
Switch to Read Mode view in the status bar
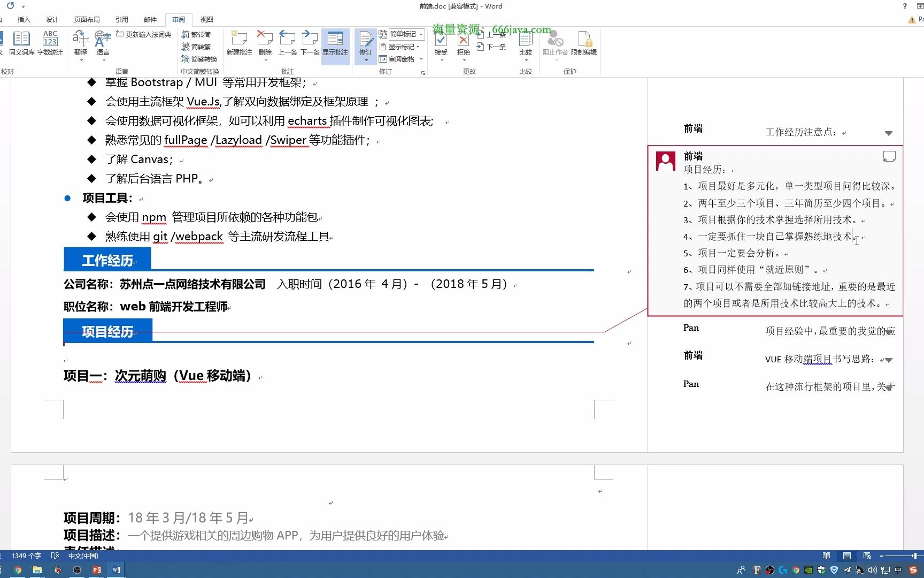[827, 556]
